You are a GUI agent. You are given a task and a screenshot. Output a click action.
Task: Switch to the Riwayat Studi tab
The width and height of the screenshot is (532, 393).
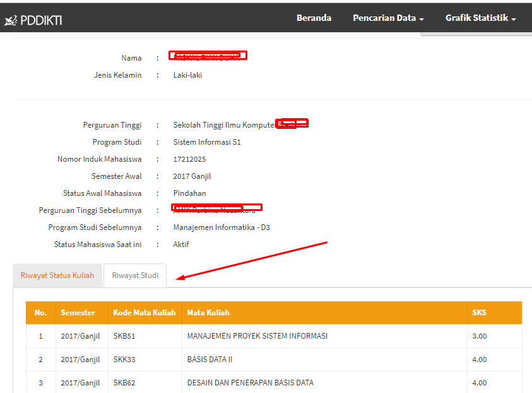(135, 275)
